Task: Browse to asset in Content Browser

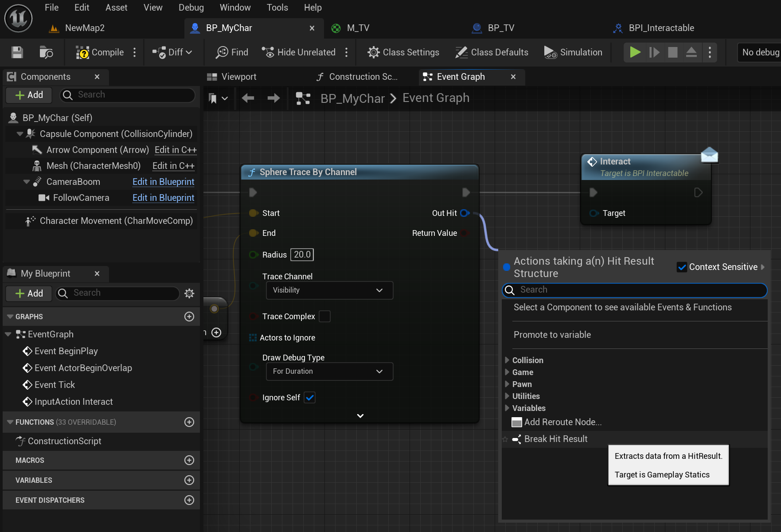Action: tap(46, 52)
